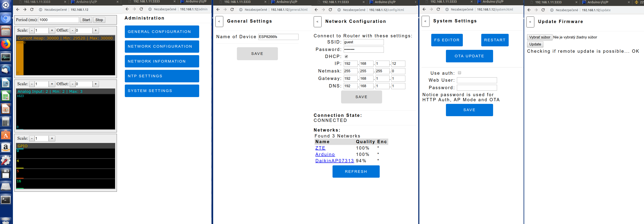
Task: Go back in the 192.168.1.12/admin browser window
Action: (127, 9)
